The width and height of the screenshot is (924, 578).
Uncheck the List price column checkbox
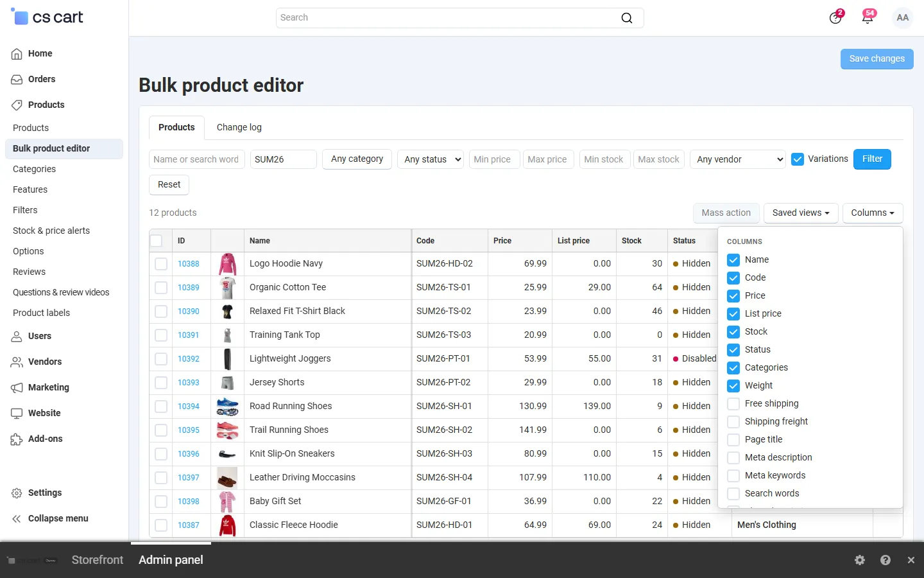point(733,314)
